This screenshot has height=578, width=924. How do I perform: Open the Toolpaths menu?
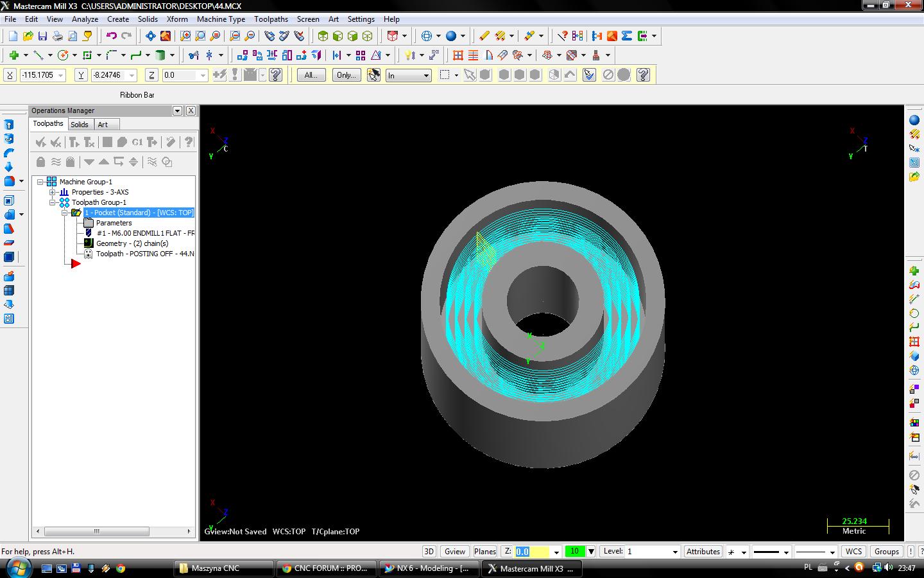point(271,19)
